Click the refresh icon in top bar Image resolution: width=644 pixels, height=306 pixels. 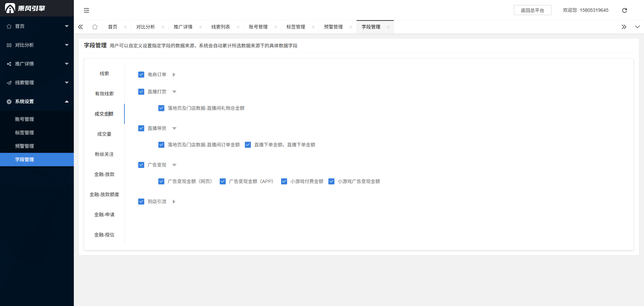pyautogui.click(x=624, y=10)
